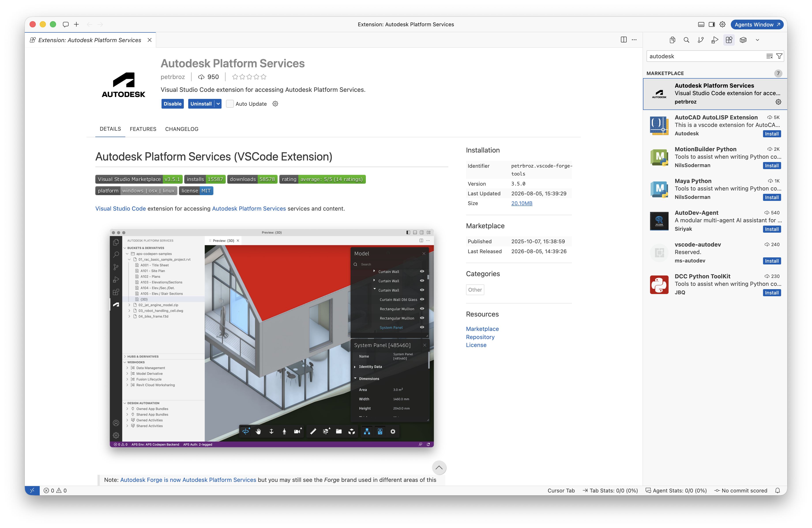Click the rating average 5/5 badge
This screenshot has height=528, width=812.
coord(322,179)
